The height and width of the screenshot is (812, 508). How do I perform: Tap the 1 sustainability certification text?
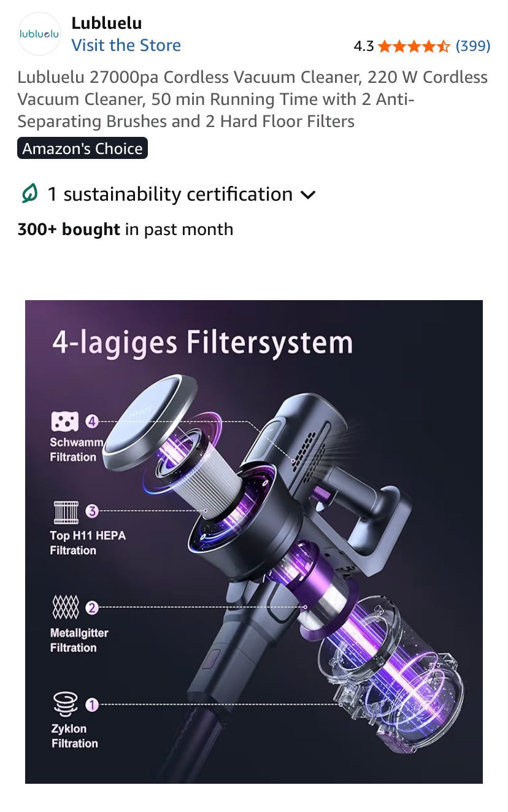(170, 195)
